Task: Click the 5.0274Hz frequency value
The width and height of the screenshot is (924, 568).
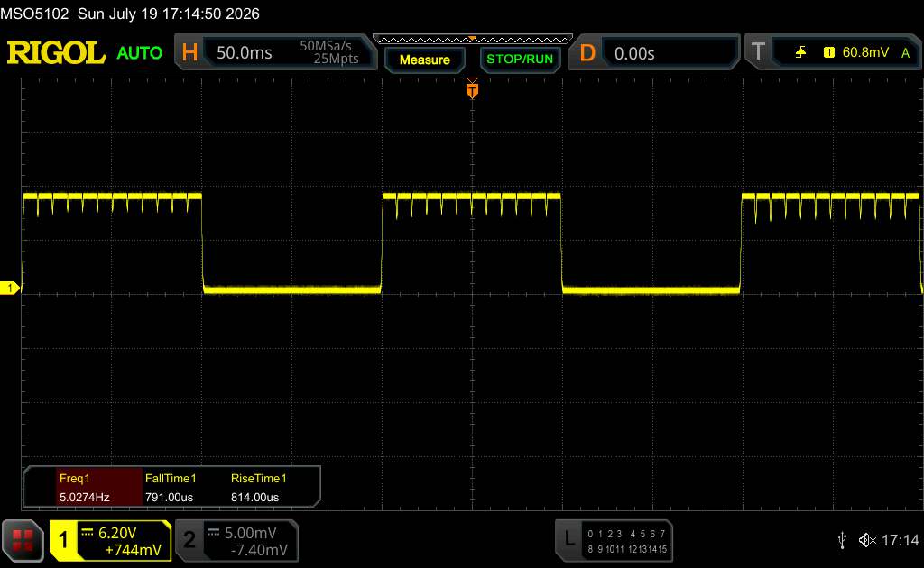Action: [84, 497]
